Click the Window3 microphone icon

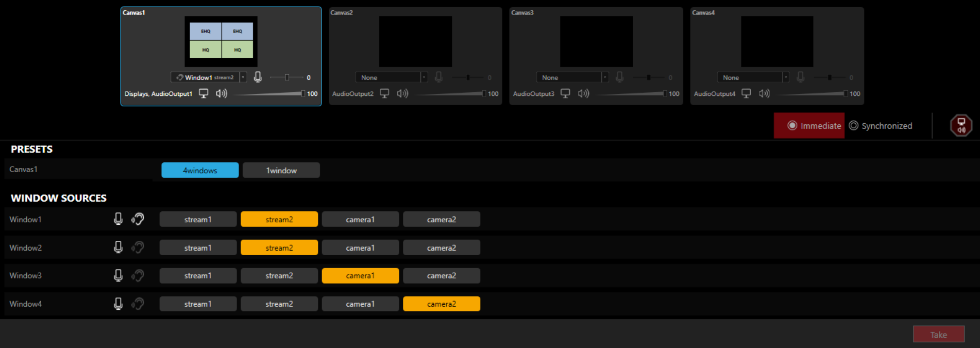[x=118, y=275]
